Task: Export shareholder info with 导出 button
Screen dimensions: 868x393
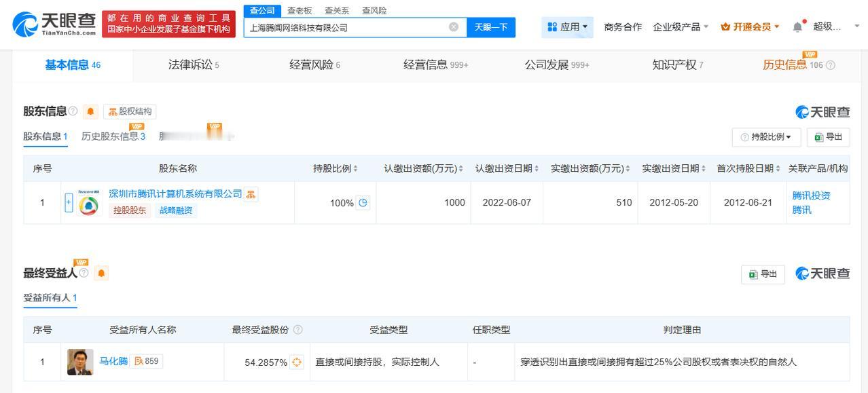Action: pos(828,136)
